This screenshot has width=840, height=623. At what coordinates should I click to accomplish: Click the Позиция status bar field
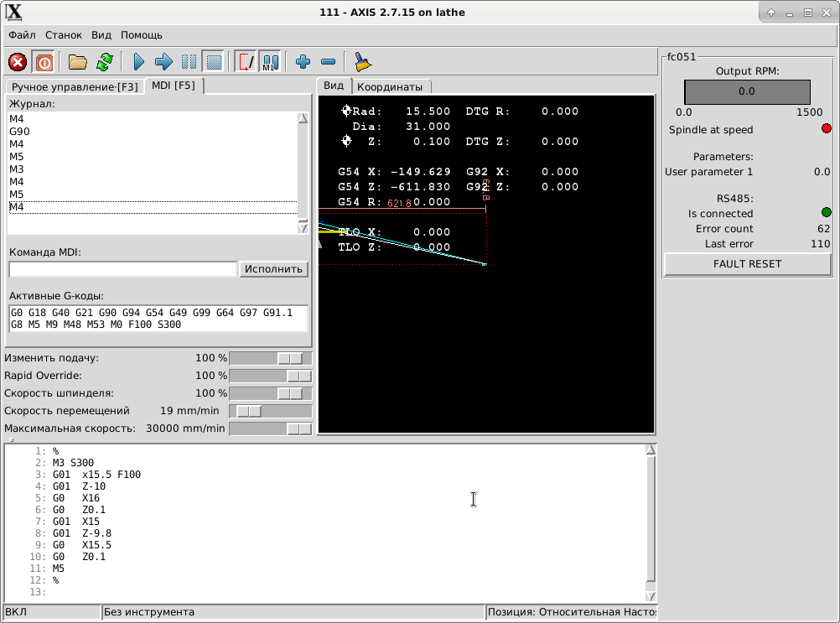[572, 612]
